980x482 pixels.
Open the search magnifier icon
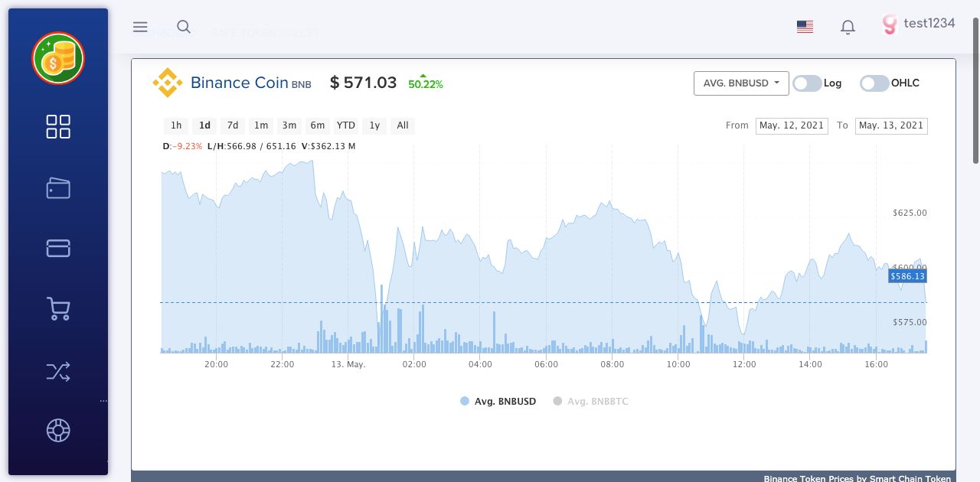coord(184,27)
